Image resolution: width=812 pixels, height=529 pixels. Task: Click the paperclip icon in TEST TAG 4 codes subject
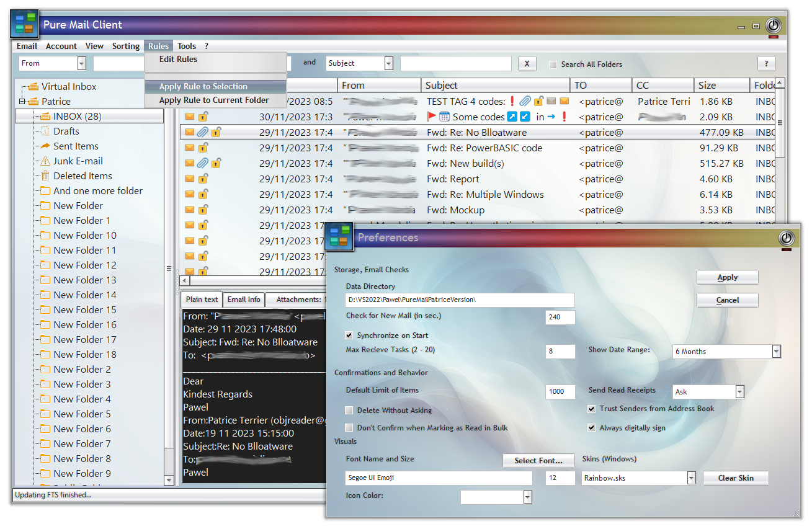(x=525, y=101)
